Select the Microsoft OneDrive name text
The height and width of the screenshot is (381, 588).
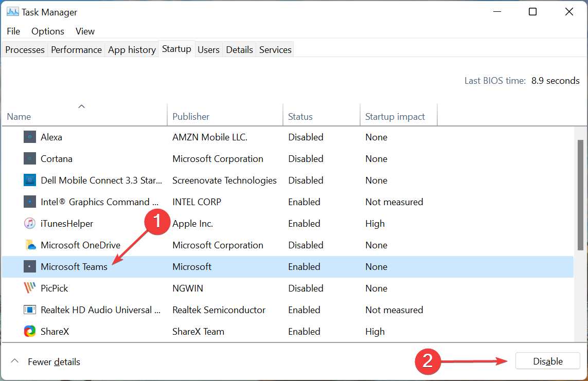click(81, 245)
